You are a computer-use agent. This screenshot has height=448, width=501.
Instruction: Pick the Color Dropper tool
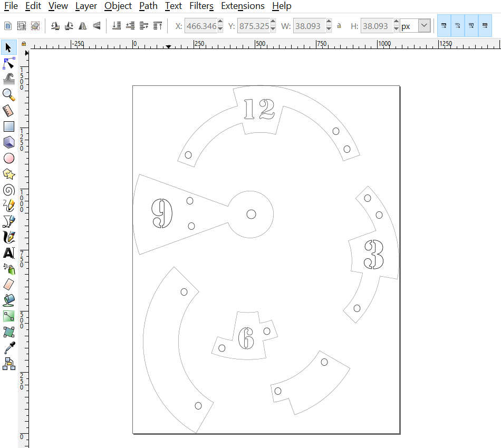[8, 348]
